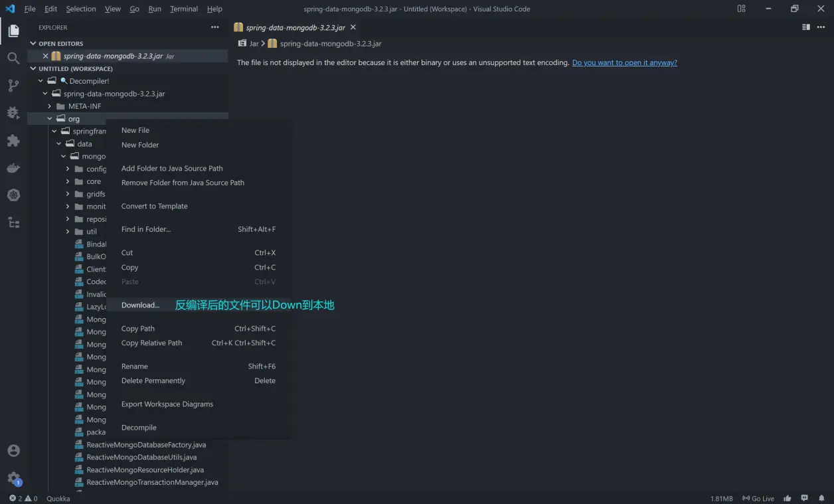This screenshot has height=504, width=834.
Task: Collapse the Decompiler! folder
Action: pyautogui.click(x=41, y=81)
